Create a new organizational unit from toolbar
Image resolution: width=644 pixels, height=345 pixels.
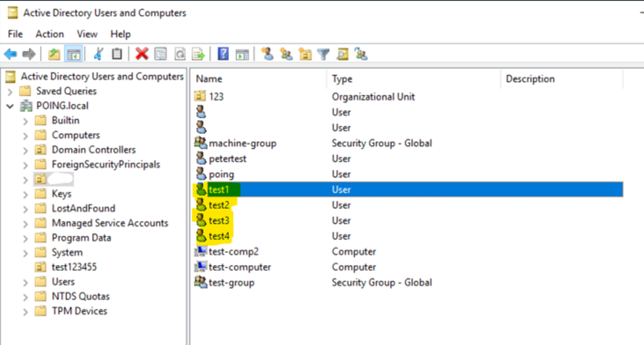(305, 54)
